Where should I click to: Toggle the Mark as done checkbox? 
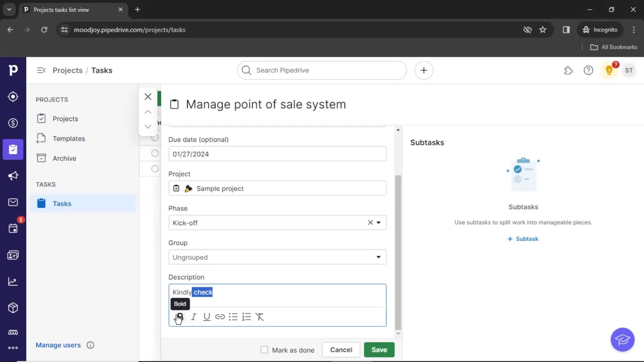[x=264, y=350]
